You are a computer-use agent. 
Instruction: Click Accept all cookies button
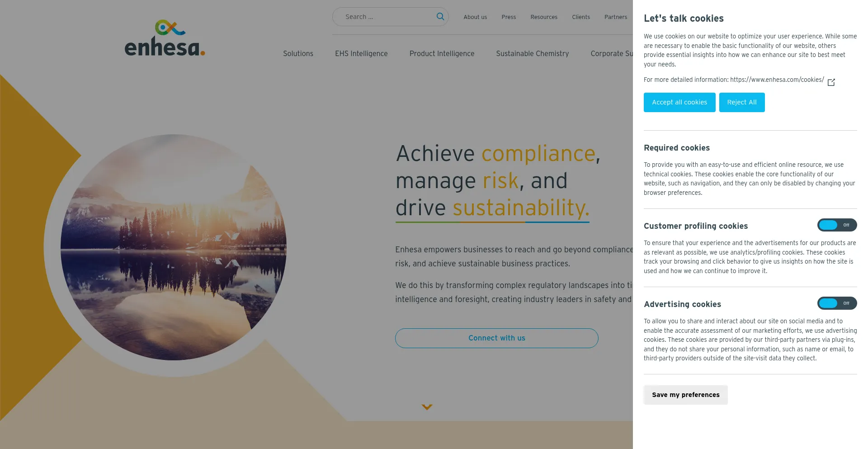click(x=679, y=103)
